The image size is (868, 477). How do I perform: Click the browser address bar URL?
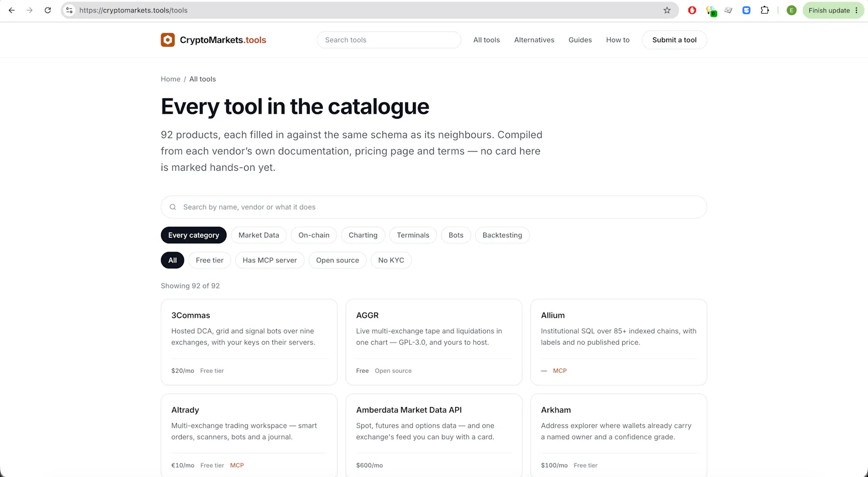[133, 10]
